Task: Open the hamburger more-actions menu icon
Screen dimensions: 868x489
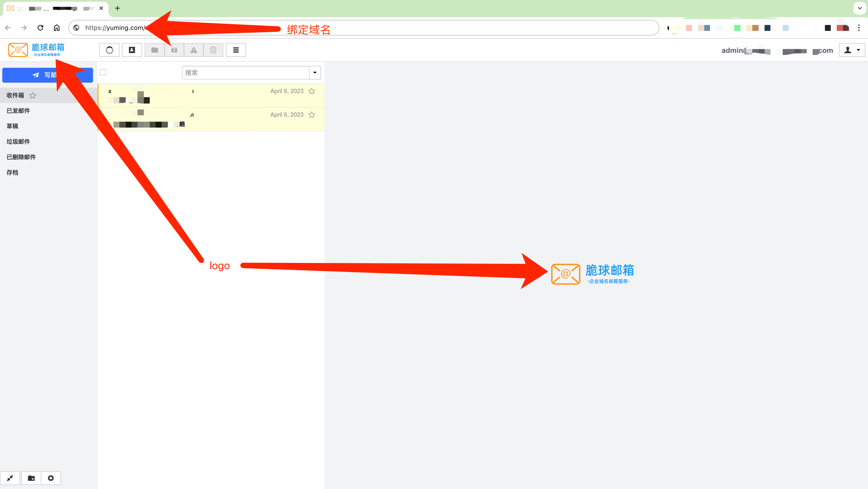Action: coord(236,50)
